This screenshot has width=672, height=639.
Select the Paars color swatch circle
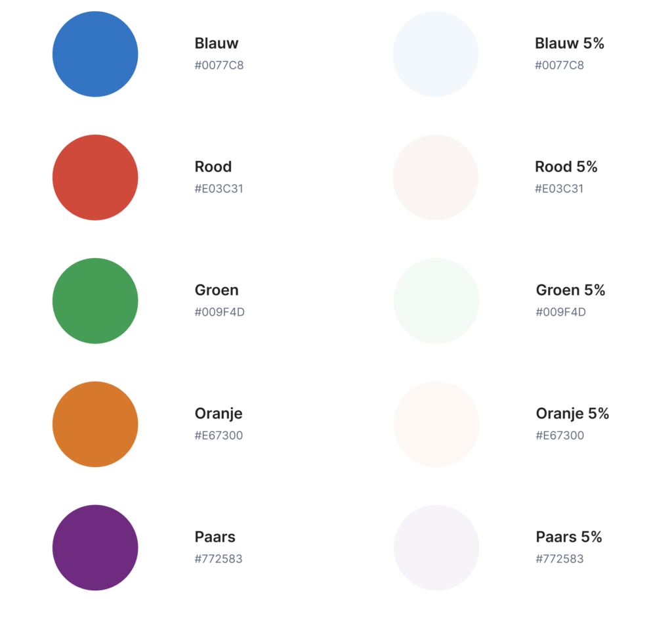point(95,548)
